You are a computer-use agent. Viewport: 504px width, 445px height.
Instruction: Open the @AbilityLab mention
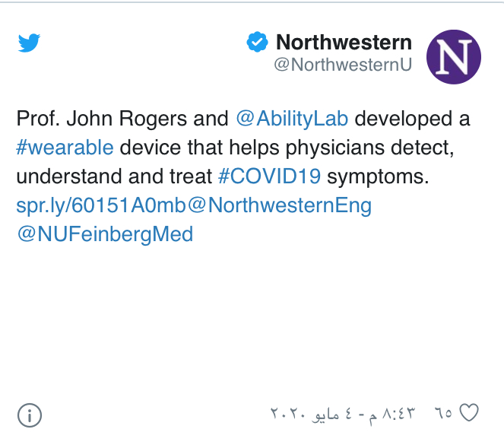[293, 119]
